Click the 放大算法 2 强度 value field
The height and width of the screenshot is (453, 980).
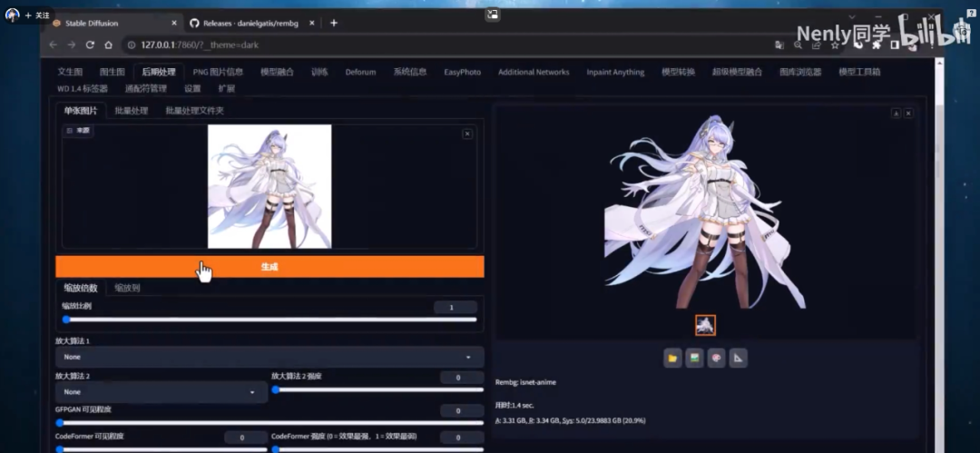(461, 378)
